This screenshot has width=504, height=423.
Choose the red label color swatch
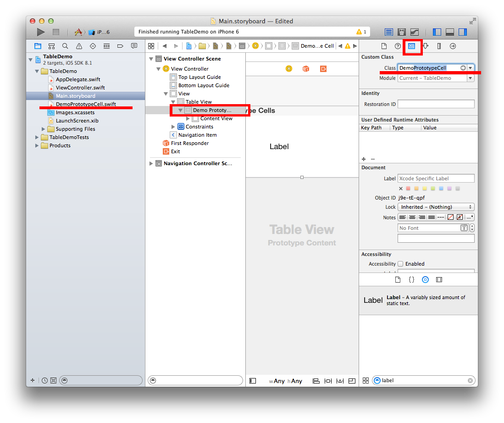tap(408, 189)
